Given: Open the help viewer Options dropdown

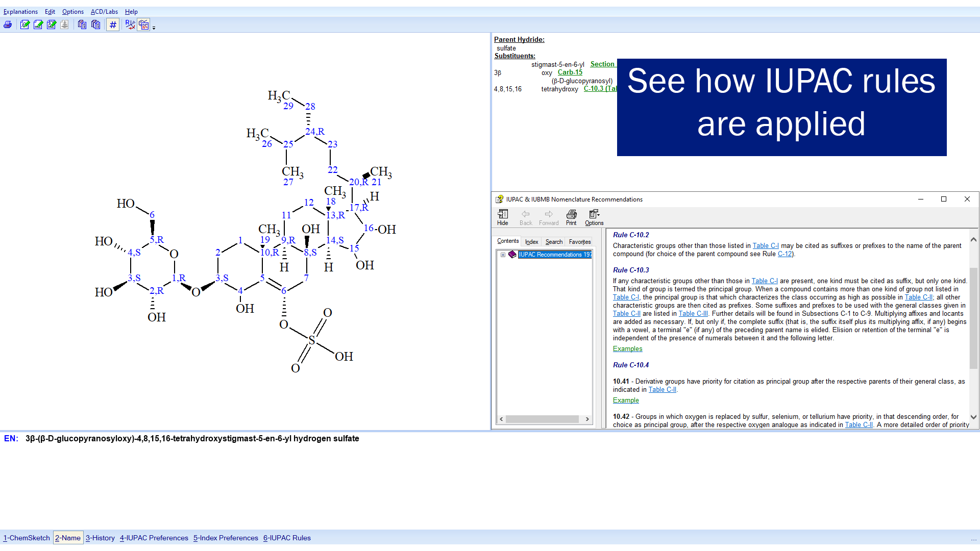Looking at the screenshot, I should pos(594,217).
